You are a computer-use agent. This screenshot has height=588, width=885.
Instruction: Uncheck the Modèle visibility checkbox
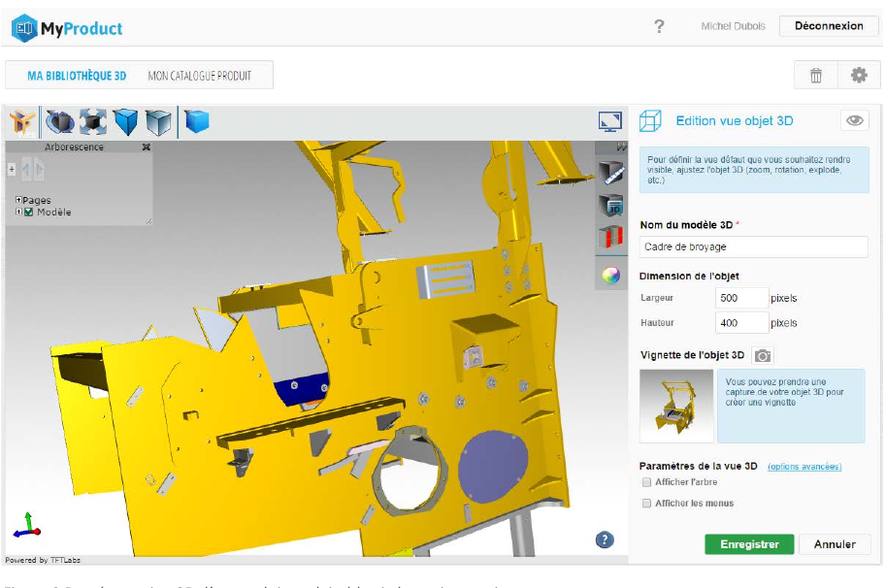tap(28, 212)
